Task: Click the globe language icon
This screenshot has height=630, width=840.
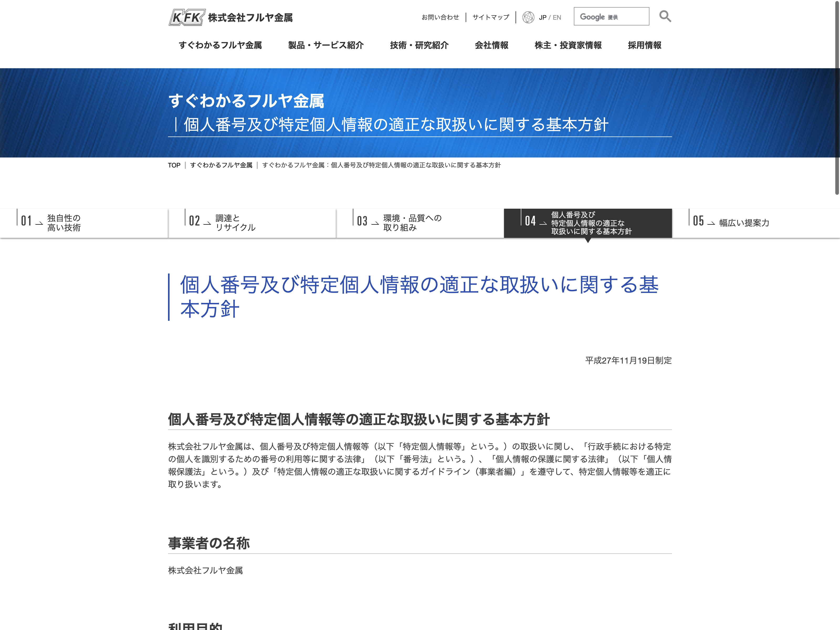Action: tap(528, 18)
